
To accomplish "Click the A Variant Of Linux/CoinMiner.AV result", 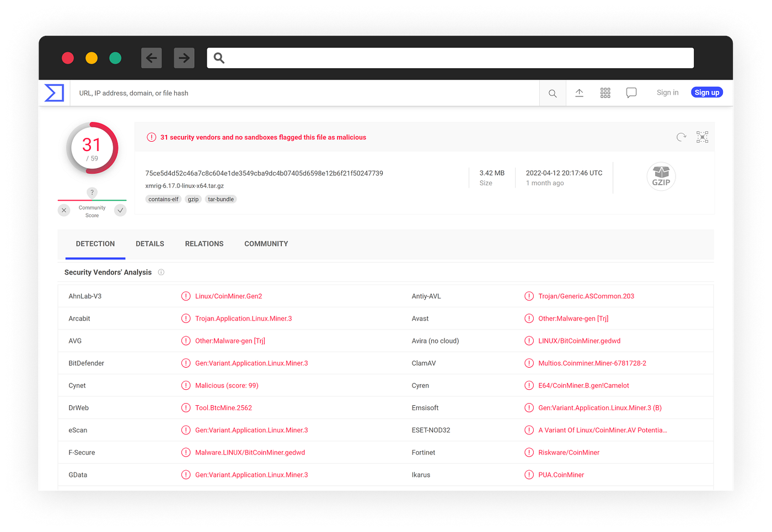I will click(603, 430).
